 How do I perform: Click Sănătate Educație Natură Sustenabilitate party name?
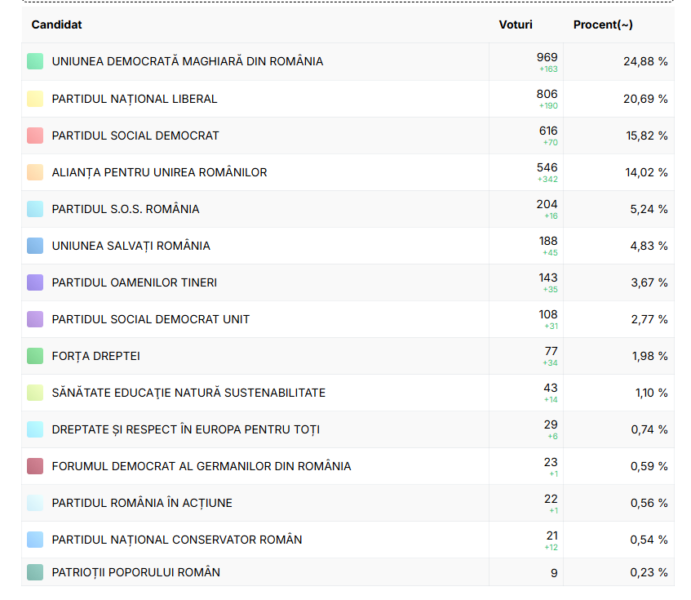point(188,393)
